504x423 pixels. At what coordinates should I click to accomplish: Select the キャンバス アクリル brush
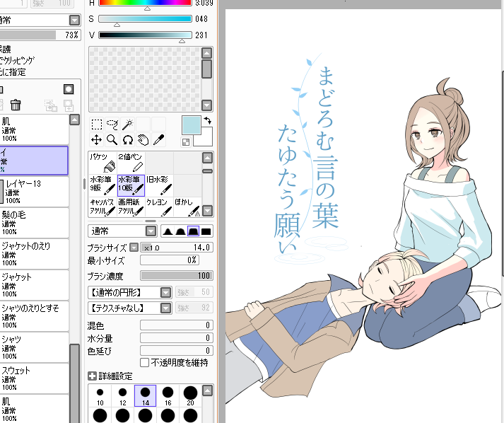pyautogui.click(x=102, y=207)
